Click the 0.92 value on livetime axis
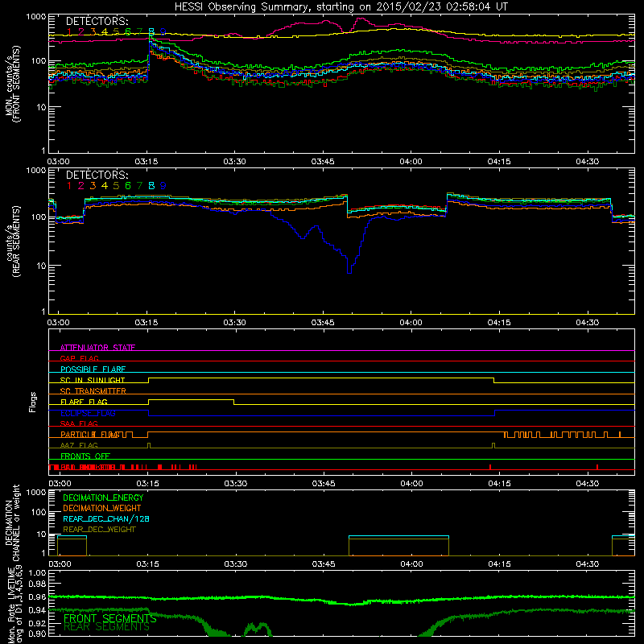Viewport: 644px width, 644px height. pyautogui.click(x=37, y=623)
